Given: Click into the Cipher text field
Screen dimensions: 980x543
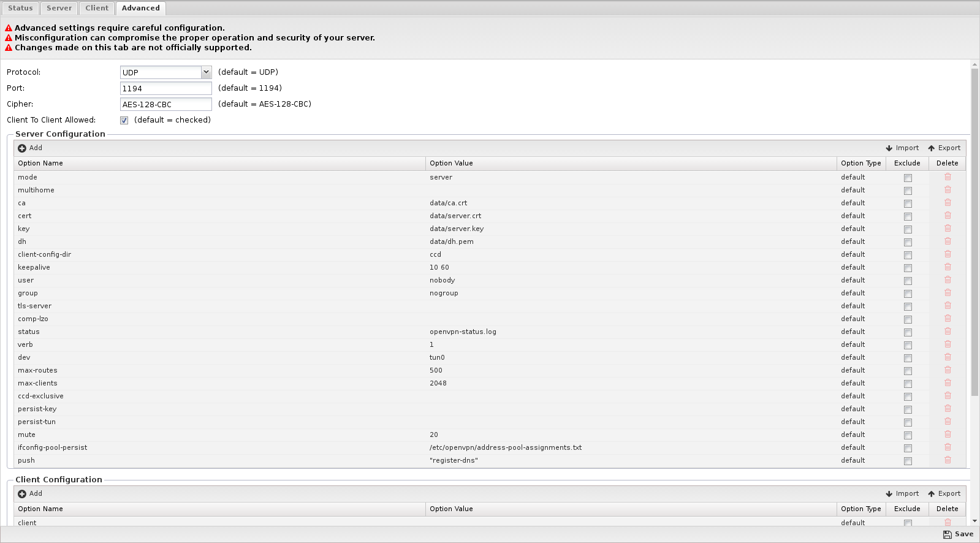Looking at the screenshot, I should tap(166, 104).
